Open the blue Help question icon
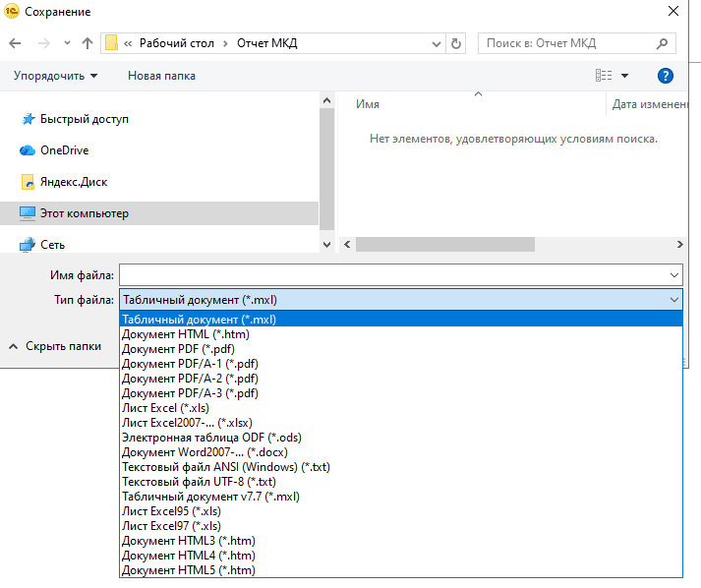The image size is (701, 588). click(x=665, y=76)
